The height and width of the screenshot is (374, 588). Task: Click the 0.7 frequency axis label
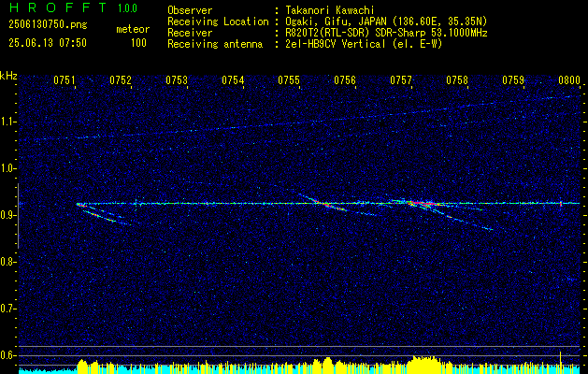click(x=7, y=309)
